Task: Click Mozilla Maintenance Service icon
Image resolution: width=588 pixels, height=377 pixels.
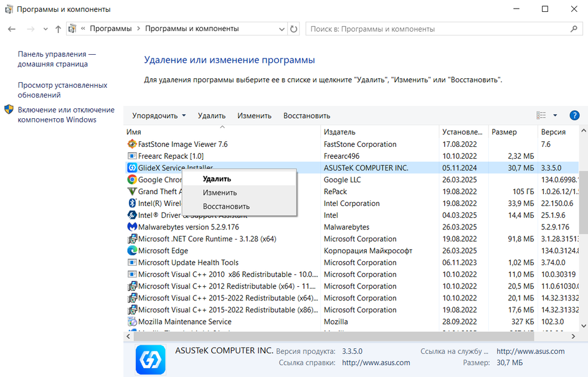Action: [x=132, y=322]
